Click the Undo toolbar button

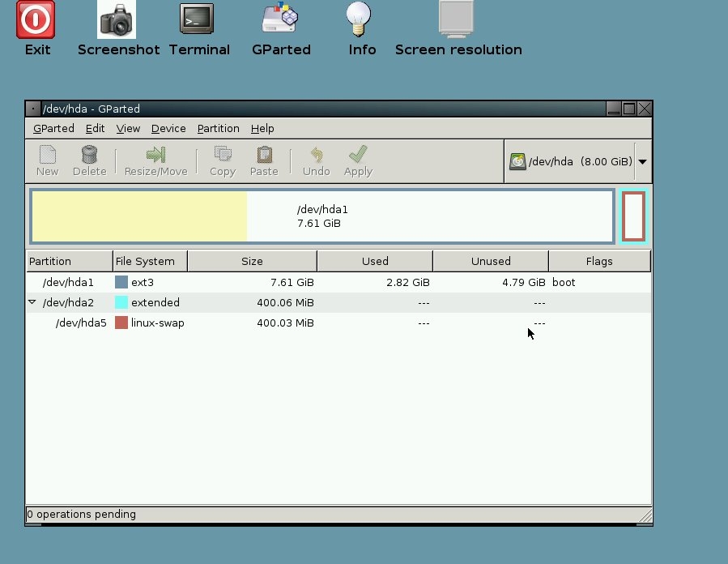(316, 160)
